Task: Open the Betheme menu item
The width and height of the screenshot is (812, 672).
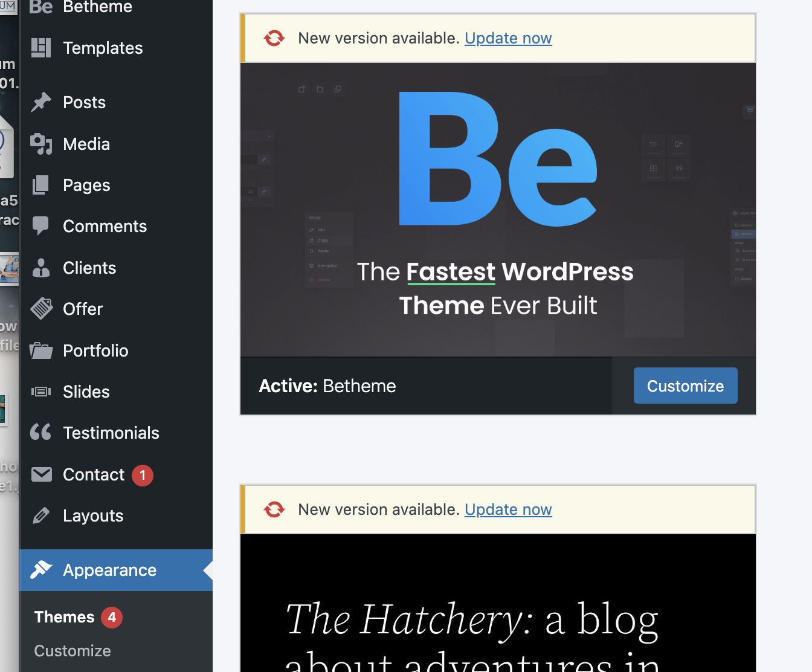Action: click(116, 7)
